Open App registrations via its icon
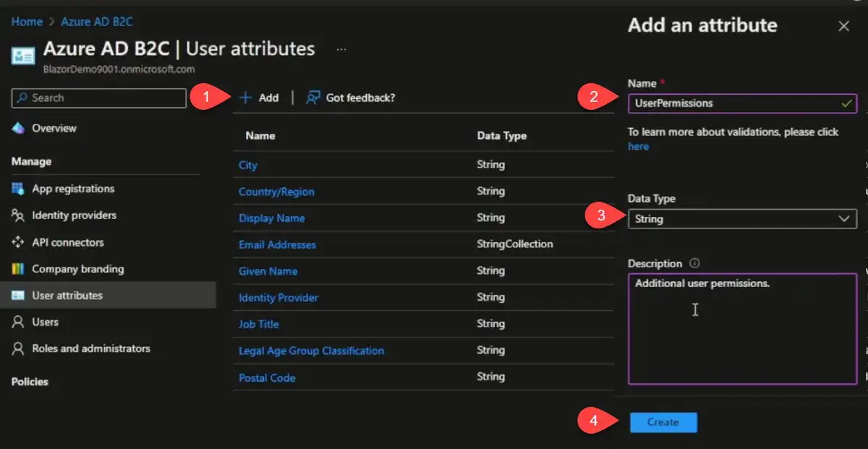 pyautogui.click(x=18, y=189)
